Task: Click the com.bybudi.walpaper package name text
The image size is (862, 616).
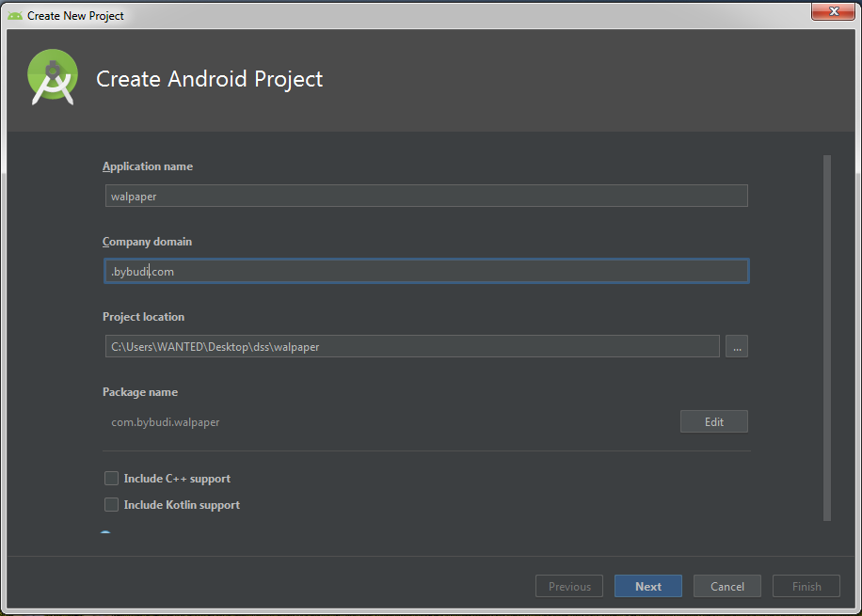Action: click(166, 422)
